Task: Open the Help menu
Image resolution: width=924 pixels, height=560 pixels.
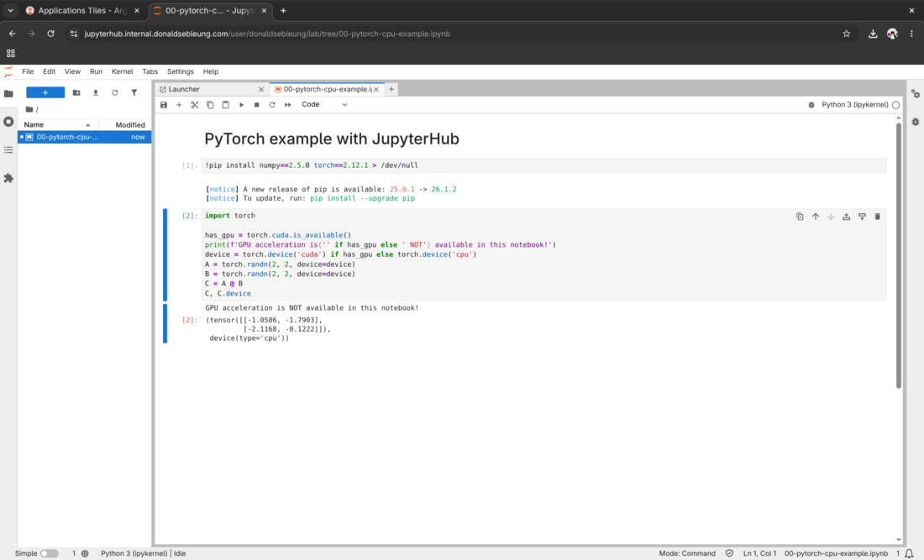Action: (210, 72)
